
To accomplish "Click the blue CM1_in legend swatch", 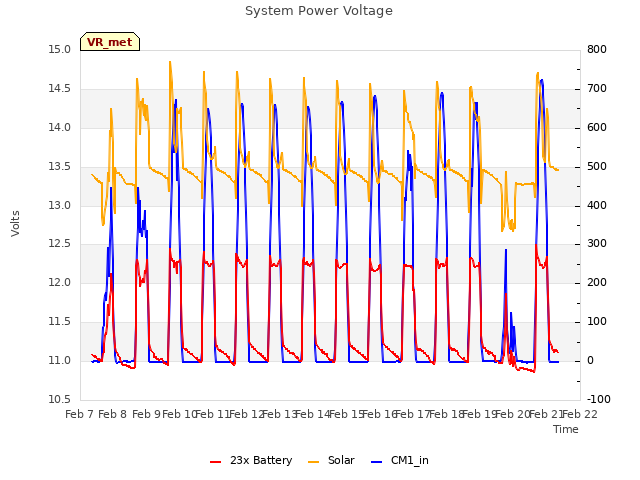I will click(376, 462).
